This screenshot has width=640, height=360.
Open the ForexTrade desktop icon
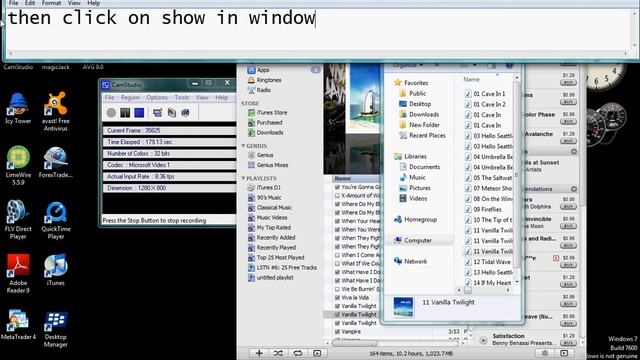(x=56, y=162)
